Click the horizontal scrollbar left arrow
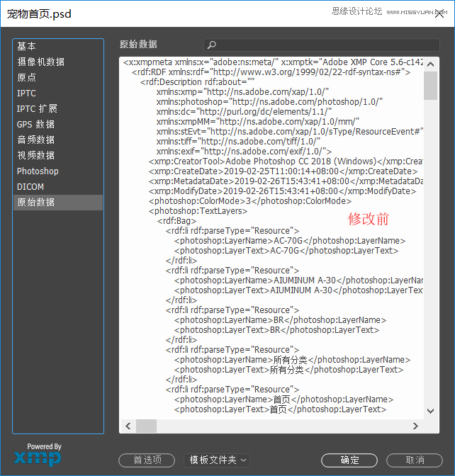455x476 pixels. (x=128, y=426)
